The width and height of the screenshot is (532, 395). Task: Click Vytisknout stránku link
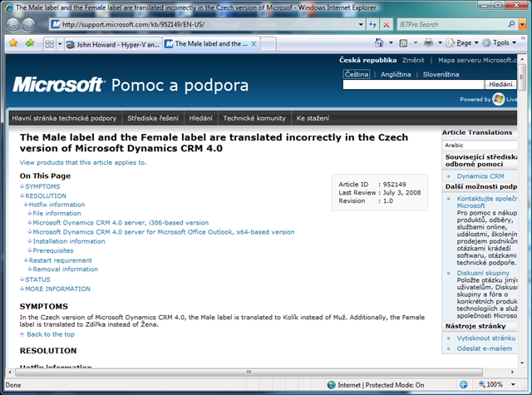(485, 338)
